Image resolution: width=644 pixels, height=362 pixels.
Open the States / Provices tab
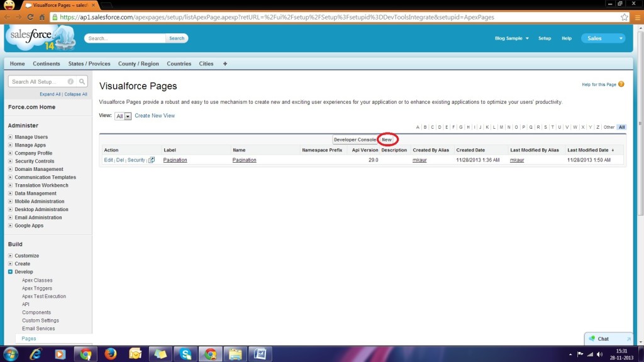[89, 63]
